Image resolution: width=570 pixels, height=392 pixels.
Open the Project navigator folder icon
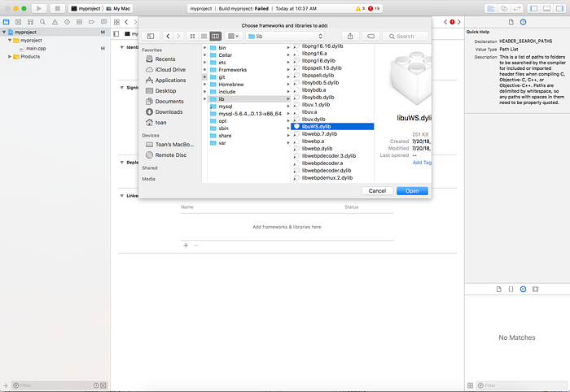(x=7, y=22)
